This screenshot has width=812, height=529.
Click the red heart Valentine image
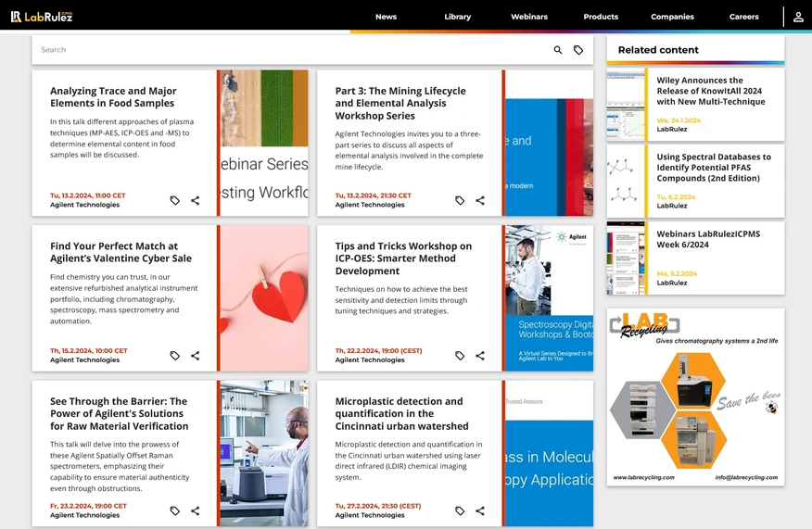264,298
